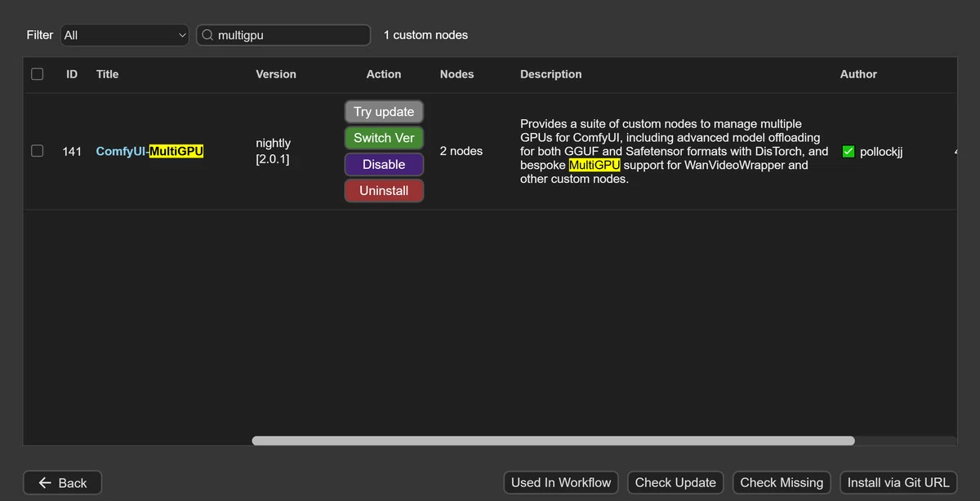Click the Action column header

point(384,74)
